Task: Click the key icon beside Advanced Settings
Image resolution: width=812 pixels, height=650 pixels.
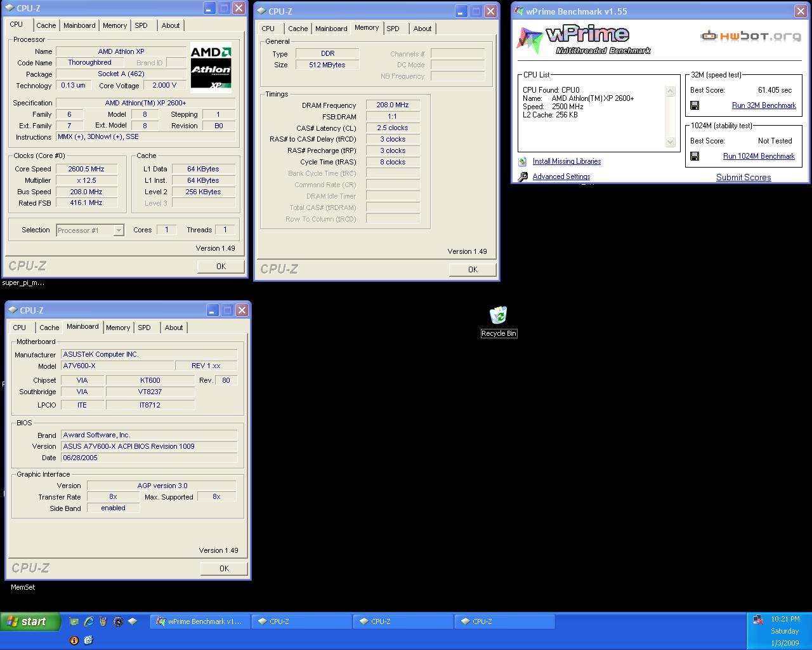Action: [523, 177]
